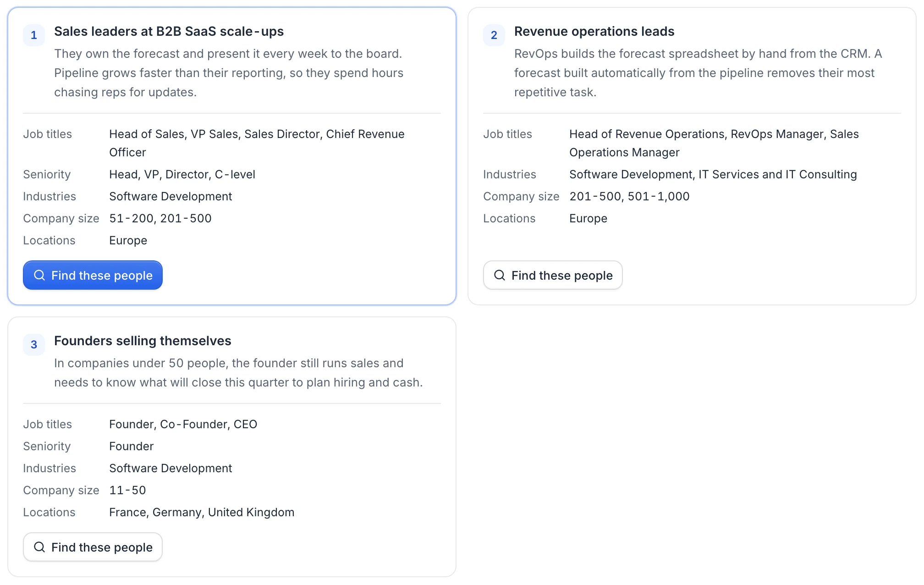Image resolution: width=924 pixels, height=585 pixels.
Task: Click seniority value 'Founder'
Action: [131, 446]
